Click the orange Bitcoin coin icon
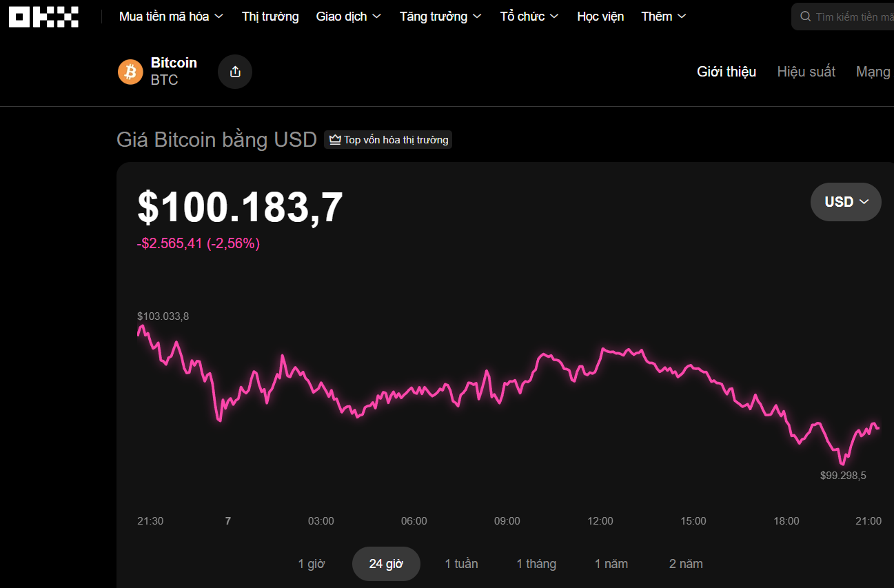The height and width of the screenshot is (588, 894). coord(130,72)
